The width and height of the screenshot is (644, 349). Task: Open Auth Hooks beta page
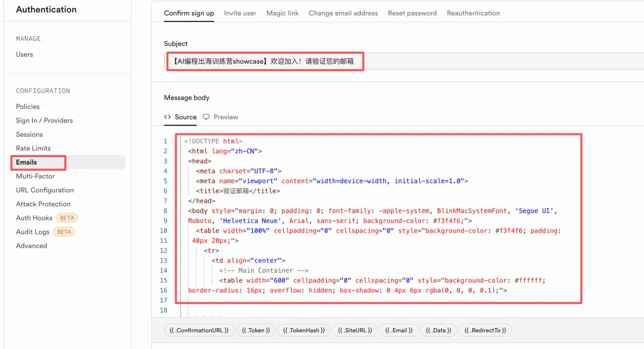[35, 218]
